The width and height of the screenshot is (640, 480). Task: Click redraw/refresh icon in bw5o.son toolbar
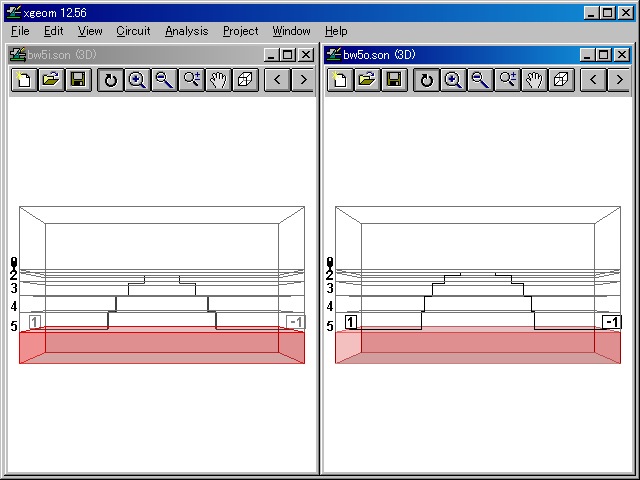coord(426,80)
